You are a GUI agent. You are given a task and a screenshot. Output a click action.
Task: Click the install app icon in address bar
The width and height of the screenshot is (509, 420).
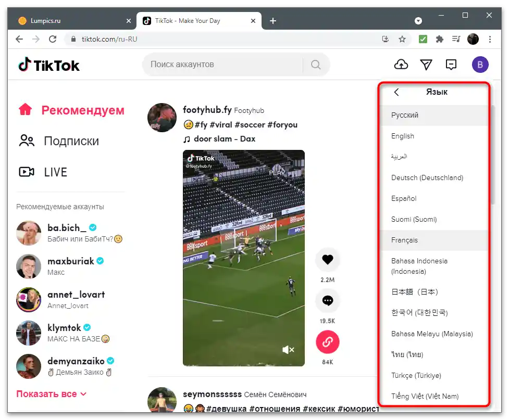click(386, 39)
